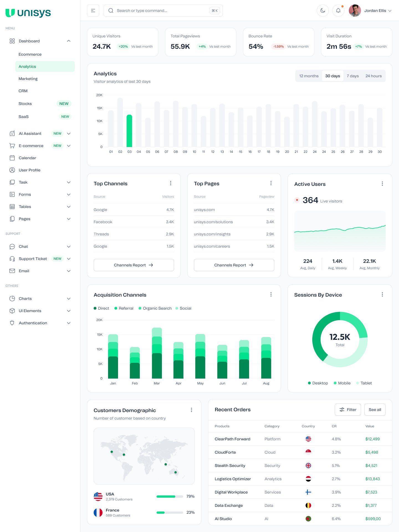Toggle dark mode moon icon
Screen dimensions: 399x532
(x=323, y=11)
